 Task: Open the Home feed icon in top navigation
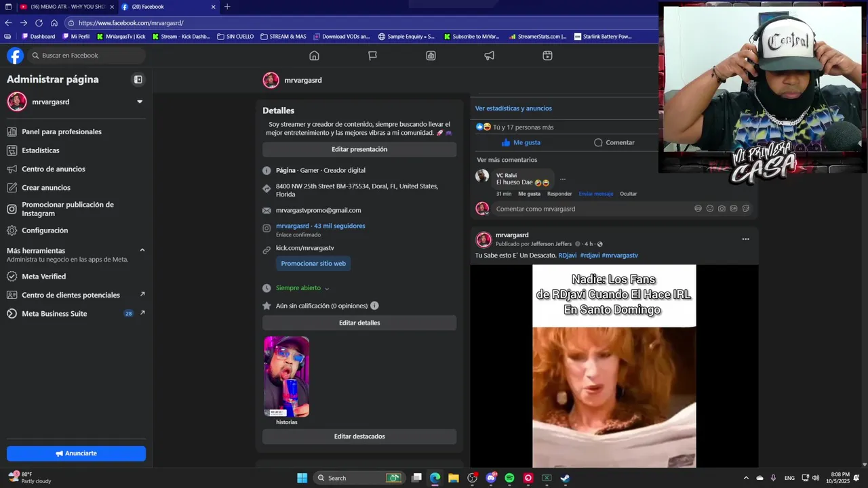(314, 56)
